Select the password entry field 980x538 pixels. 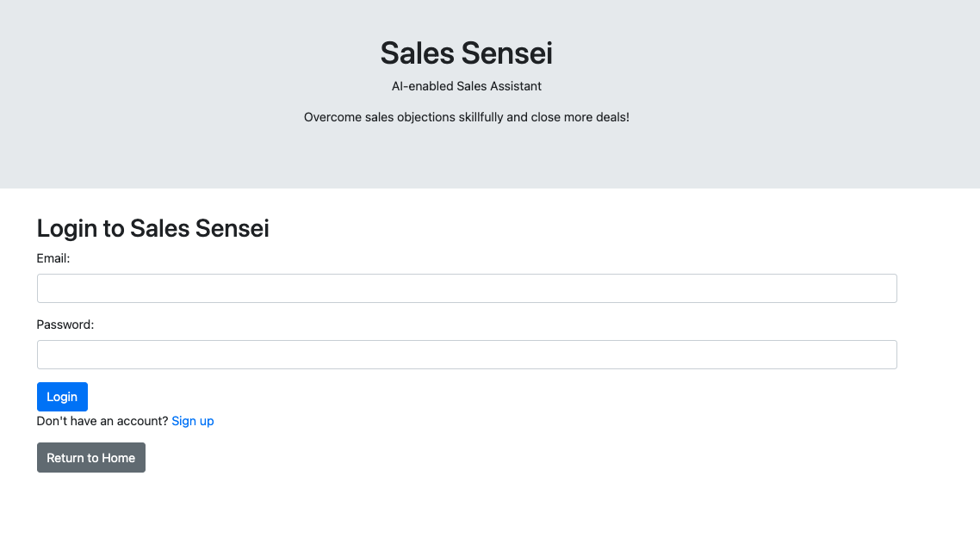tap(467, 355)
